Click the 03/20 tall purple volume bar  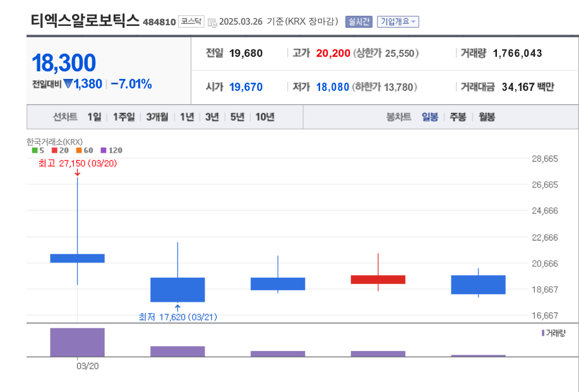77,342
